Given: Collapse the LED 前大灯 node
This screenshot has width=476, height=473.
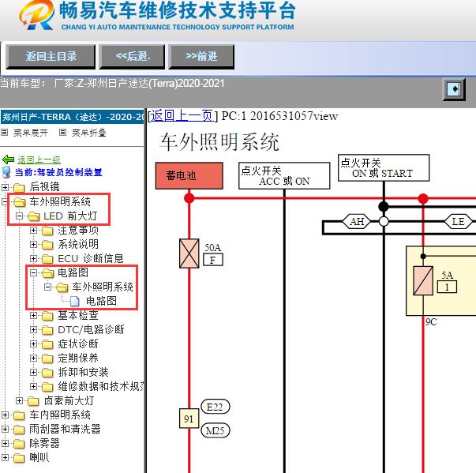Looking at the screenshot, I should (19, 216).
